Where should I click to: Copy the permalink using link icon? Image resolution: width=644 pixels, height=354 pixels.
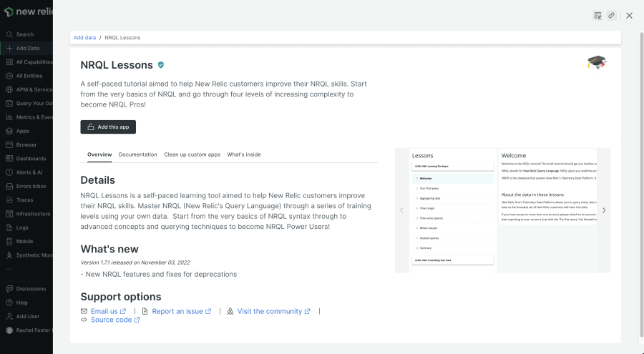pyautogui.click(x=610, y=15)
